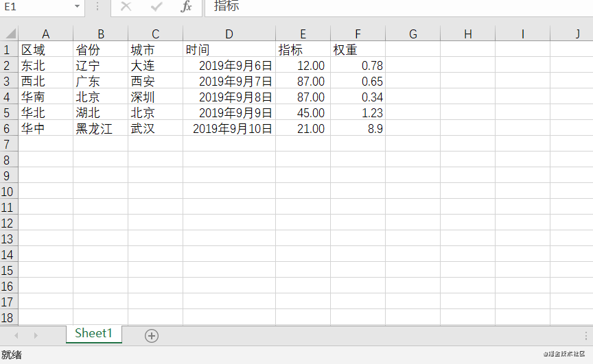The image size is (593, 364).
Task: Select column H header
Action: 468,34
